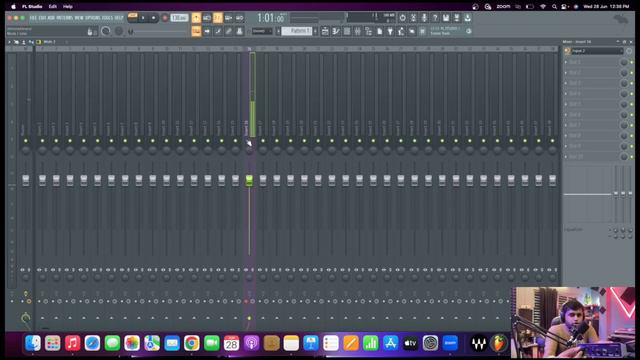The height and width of the screenshot is (360, 640).
Task: Open the Browser window icon in toolbar
Action: [368, 31]
